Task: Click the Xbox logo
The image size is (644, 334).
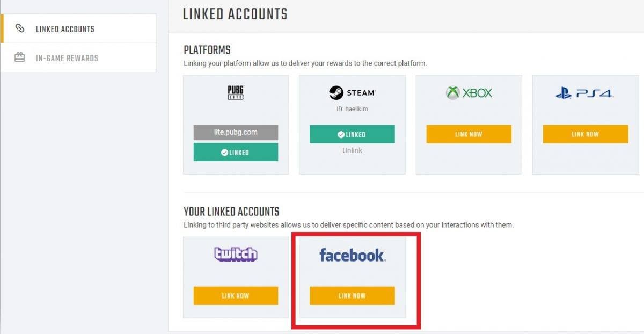Action: (469, 93)
